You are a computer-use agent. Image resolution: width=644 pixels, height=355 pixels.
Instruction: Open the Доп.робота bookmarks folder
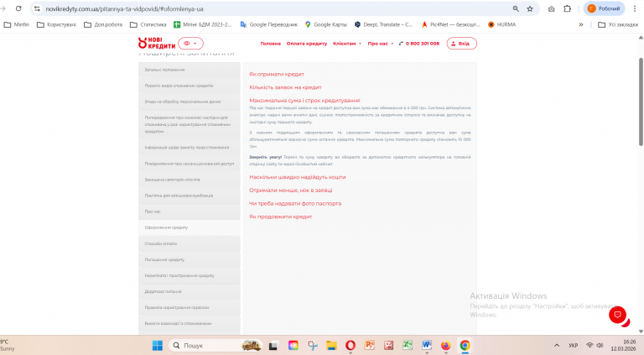pyautogui.click(x=103, y=24)
